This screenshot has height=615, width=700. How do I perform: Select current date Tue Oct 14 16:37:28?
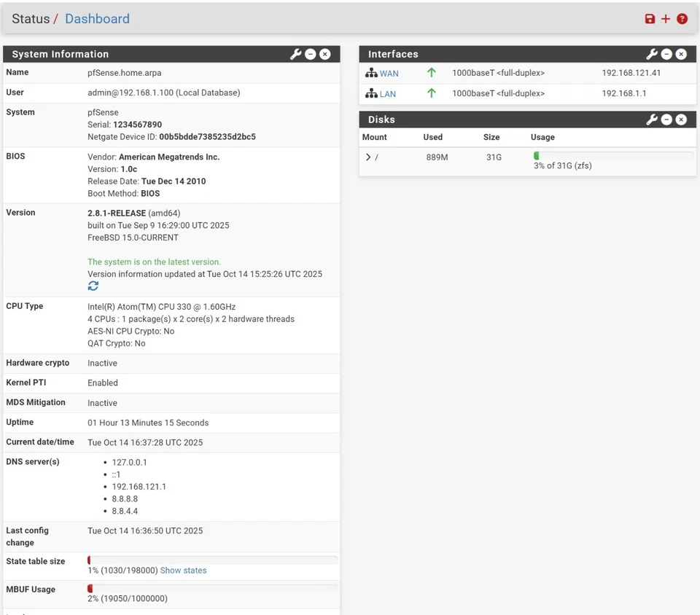(145, 442)
